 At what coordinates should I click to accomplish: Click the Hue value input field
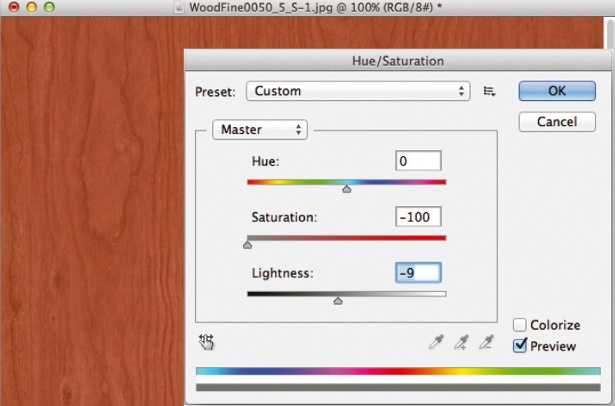418,160
